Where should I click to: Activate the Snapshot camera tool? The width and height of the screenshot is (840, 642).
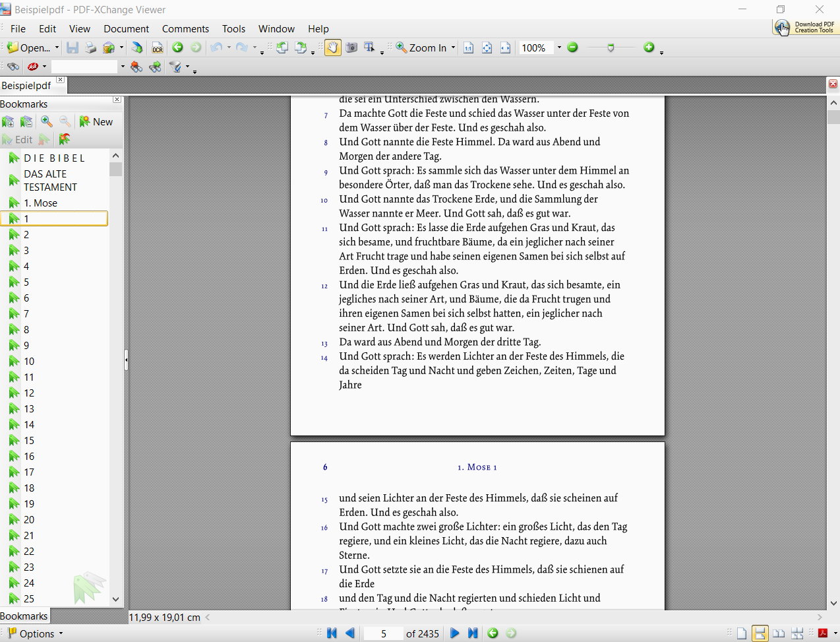pyautogui.click(x=351, y=48)
